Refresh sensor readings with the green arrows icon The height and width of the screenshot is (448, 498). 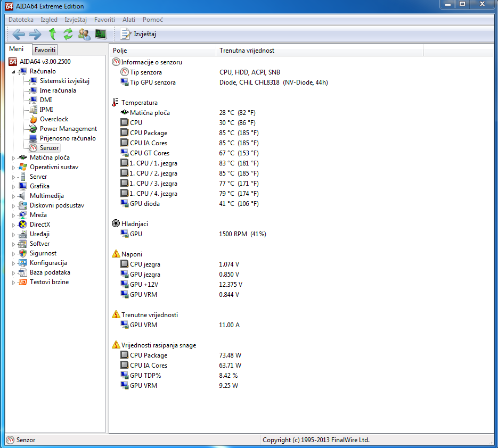pos(68,34)
